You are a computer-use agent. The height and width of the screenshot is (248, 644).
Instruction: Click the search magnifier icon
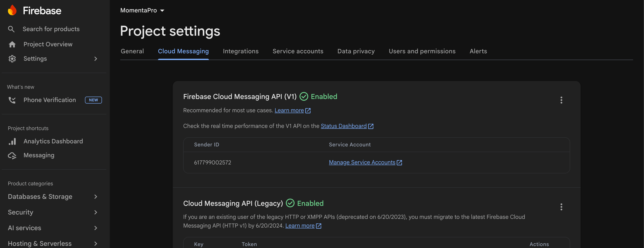click(11, 29)
